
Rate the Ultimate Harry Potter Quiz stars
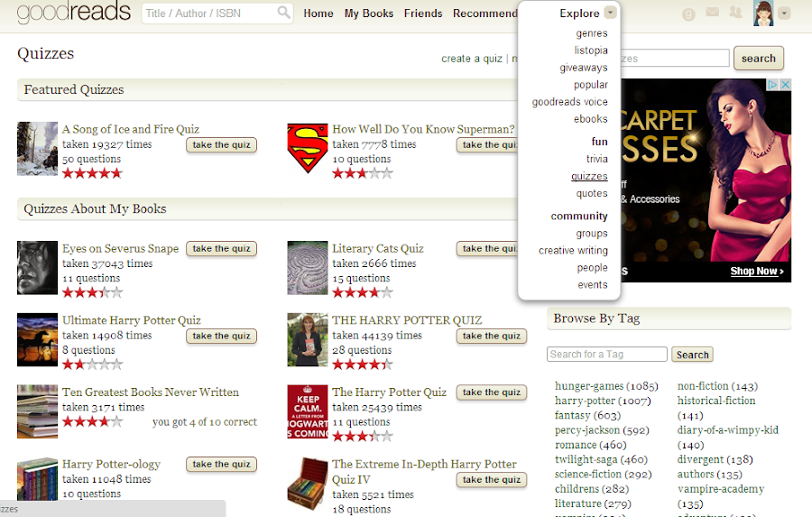[92, 365]
